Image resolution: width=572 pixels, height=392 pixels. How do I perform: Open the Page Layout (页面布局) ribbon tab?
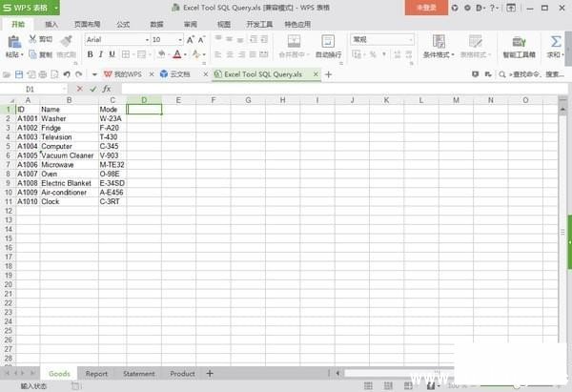click(x=87, y=25)
